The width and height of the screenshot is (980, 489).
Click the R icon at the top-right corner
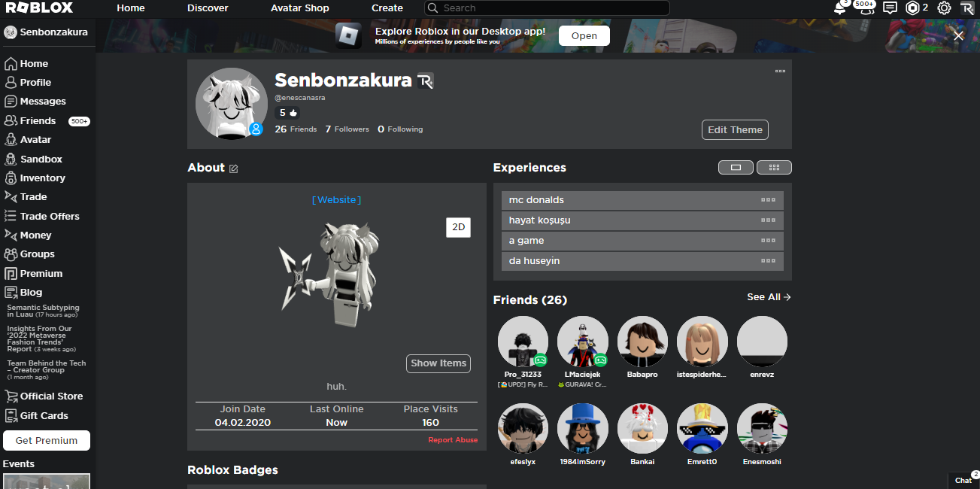coord(967,8)
